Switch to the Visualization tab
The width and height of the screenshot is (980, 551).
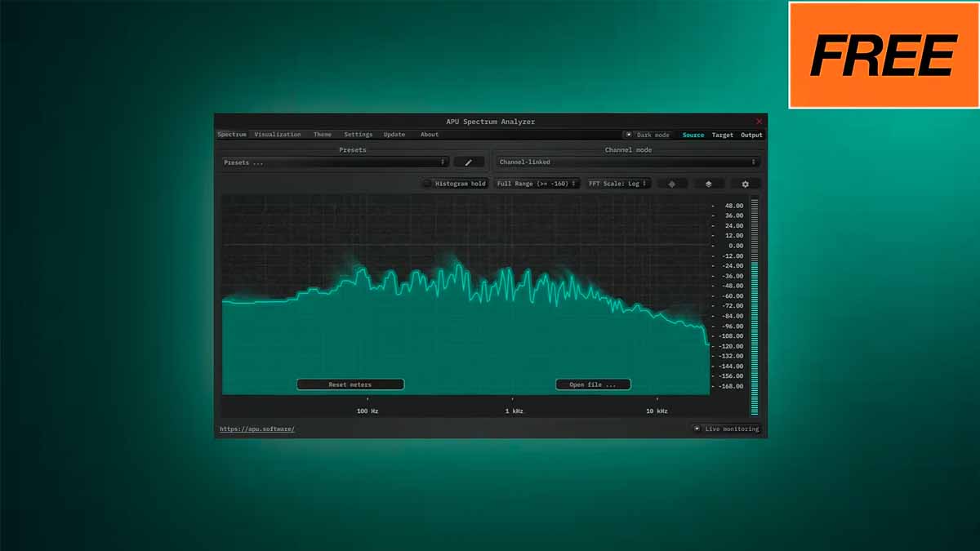pos(278,135)
